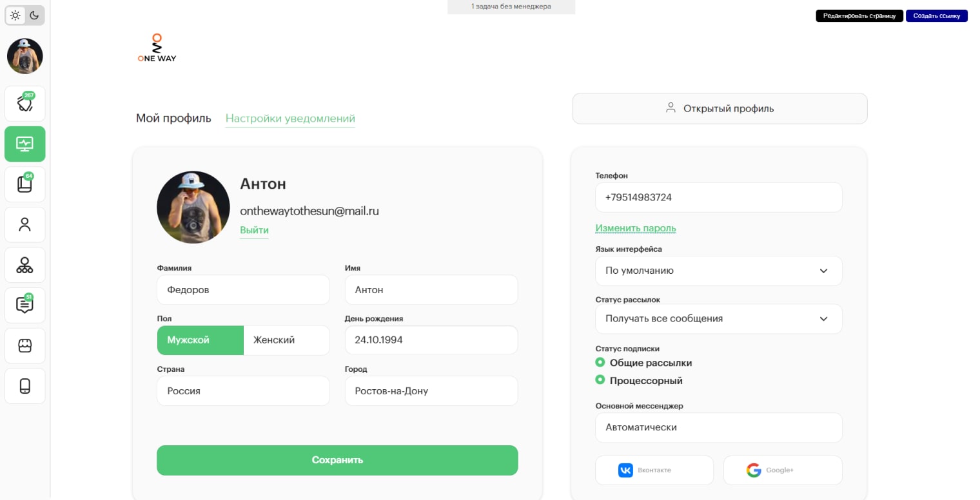Open the person icon in sidebar
Image resolution: width=980 pixels, height=500 pixels.
tap(25, 225)
